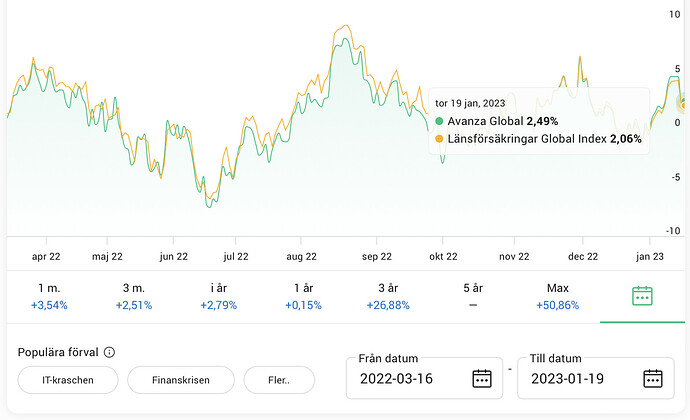
Task: Select the 1 m. period tab
Action: click(x=49, y=297)
